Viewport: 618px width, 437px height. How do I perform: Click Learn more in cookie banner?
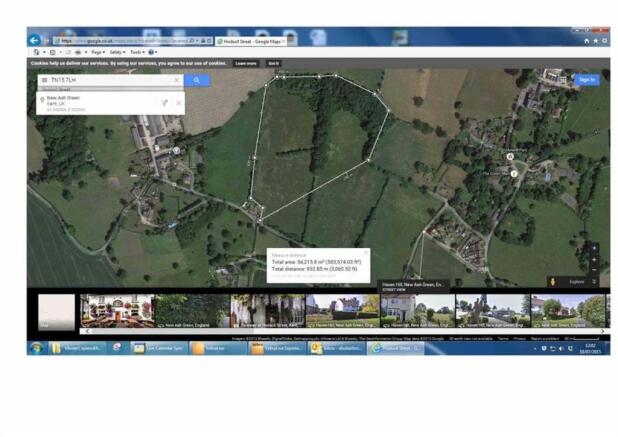coord(246,63)
